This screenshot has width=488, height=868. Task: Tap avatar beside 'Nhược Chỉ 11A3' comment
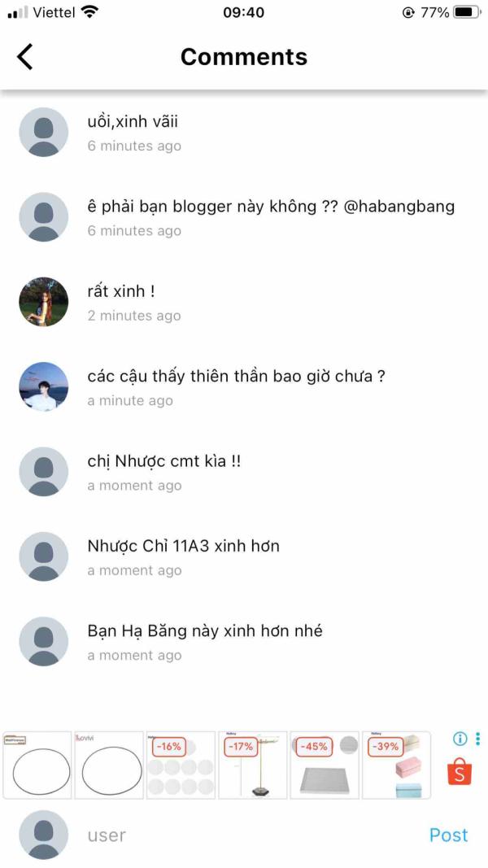pyautogui.click(x=44, y=556)
